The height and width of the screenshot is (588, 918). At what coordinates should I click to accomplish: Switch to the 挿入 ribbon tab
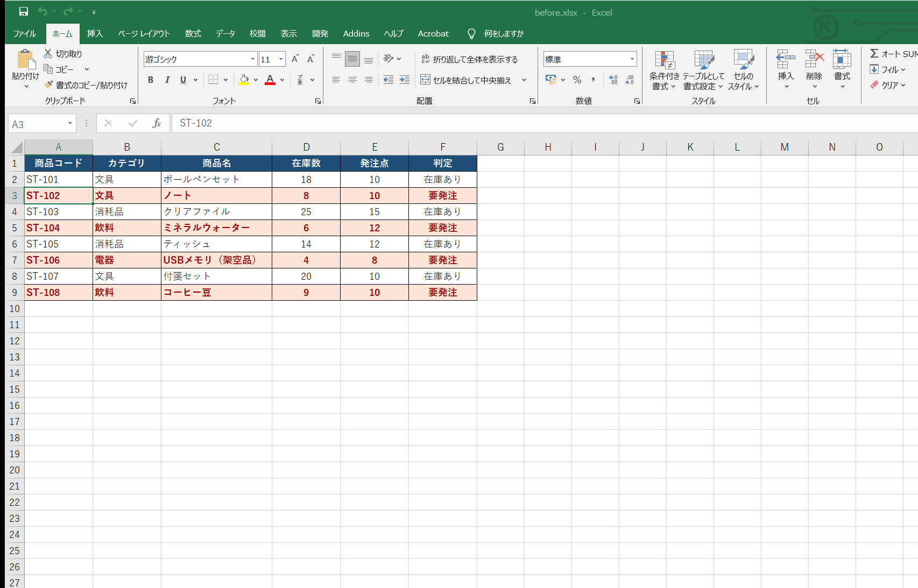[x=95, y=33]
